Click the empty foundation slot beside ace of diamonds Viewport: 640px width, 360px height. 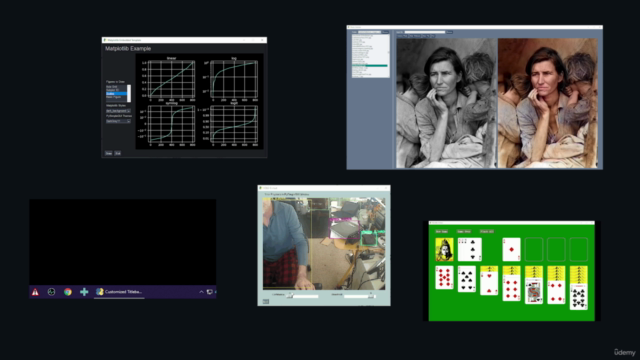click(534, 249)
